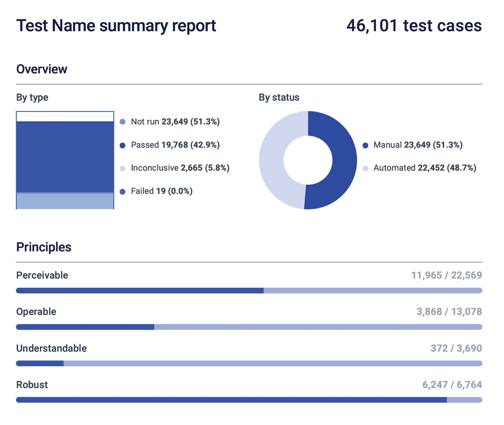The height and width of the screenshot is (425, 504).
Task: Click the "Automated 22,452 (48.7%)" legend text
Action: click(x=425, y=168)
